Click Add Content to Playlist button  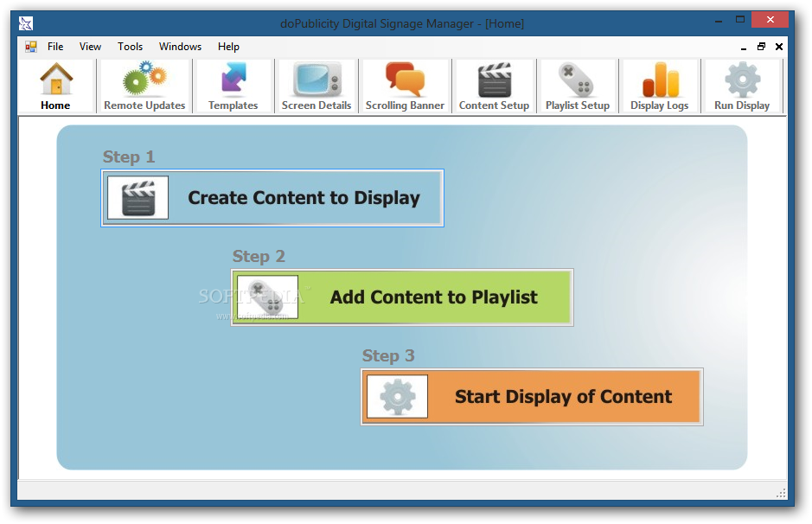[x=402, y=297]
